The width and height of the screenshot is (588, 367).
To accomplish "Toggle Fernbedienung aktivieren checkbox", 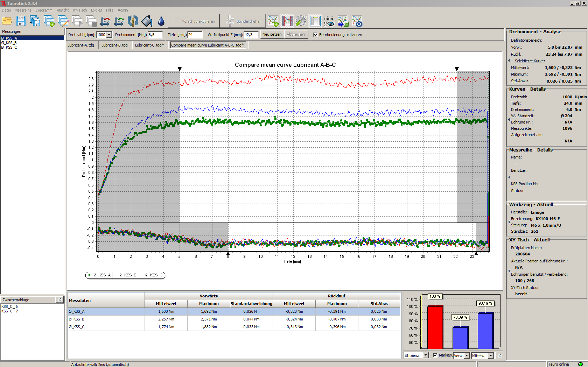I will pyautogui.click(x=315, y=35).
